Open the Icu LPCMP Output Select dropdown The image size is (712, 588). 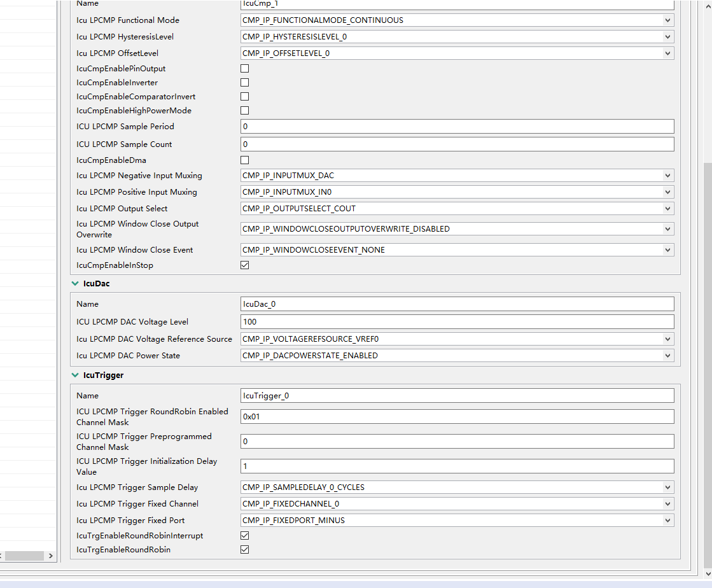pos(667,208)
